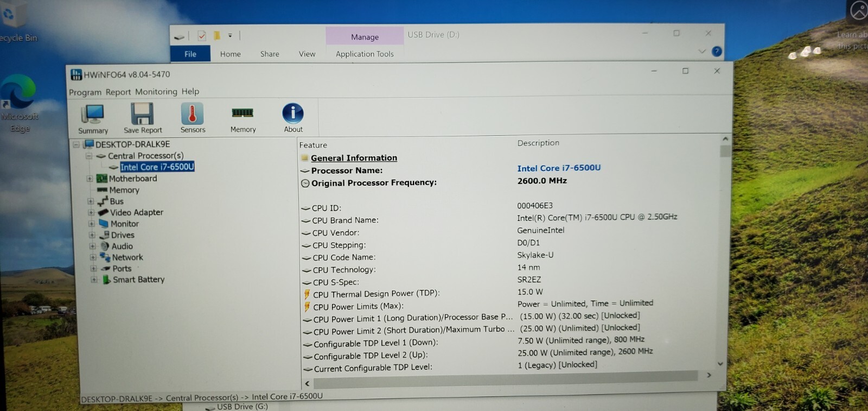Viewport: 868px width, 411px height.
Task: Open the Summary toolbar icon
Action: 93,118
